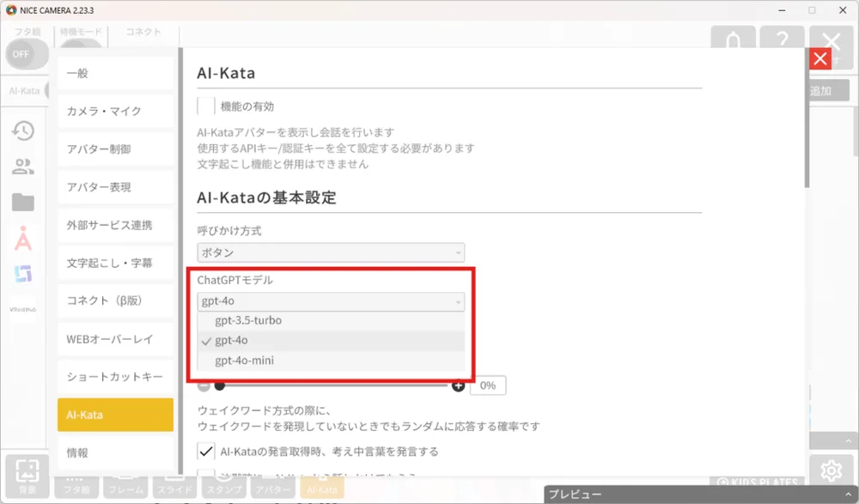Click the background (背景) image icon
The height and width of the screenshot is (504, 859).
pyautogui.click(x=27, y=476)
